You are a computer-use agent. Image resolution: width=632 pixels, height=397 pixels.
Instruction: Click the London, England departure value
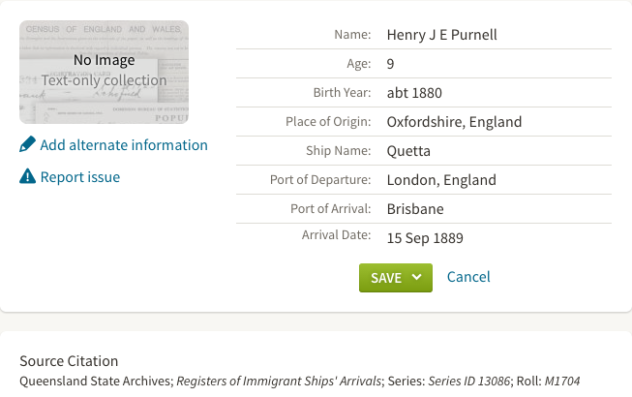click(441, 180)
